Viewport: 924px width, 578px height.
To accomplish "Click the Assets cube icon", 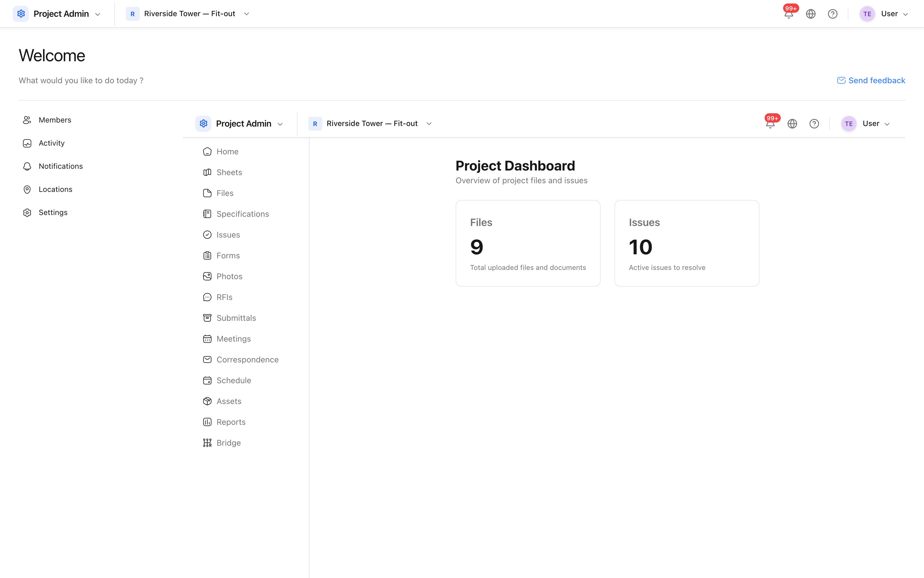I will click(207, 401).
